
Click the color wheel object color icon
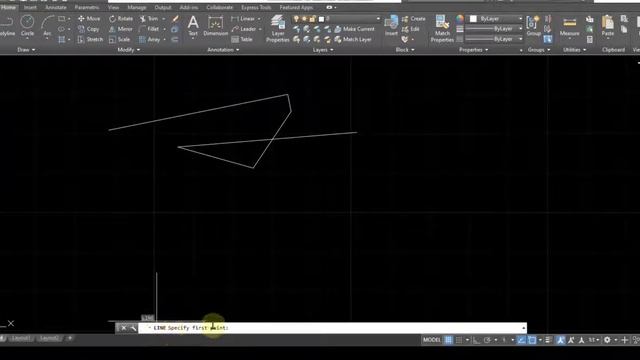460,19
